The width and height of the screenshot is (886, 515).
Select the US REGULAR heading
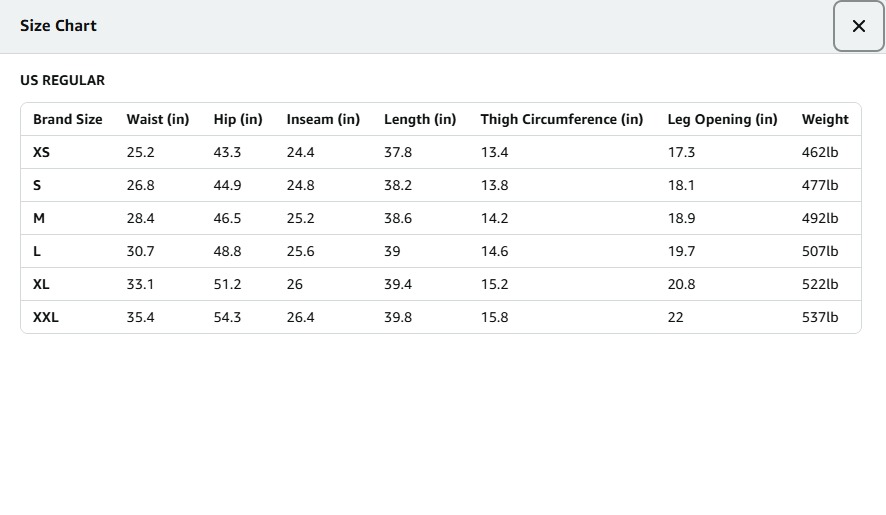coord(62,80)
